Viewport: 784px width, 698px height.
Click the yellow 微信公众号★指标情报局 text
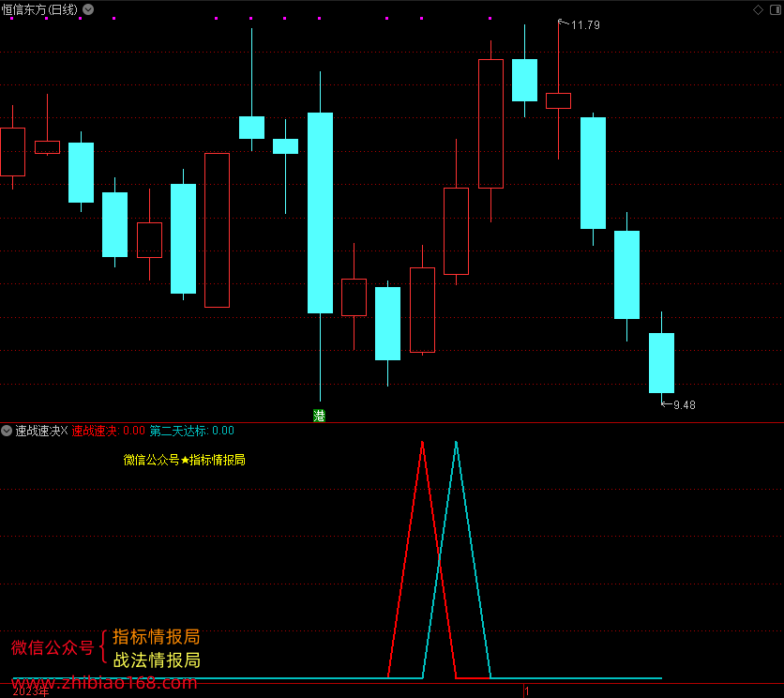[184, 460]
